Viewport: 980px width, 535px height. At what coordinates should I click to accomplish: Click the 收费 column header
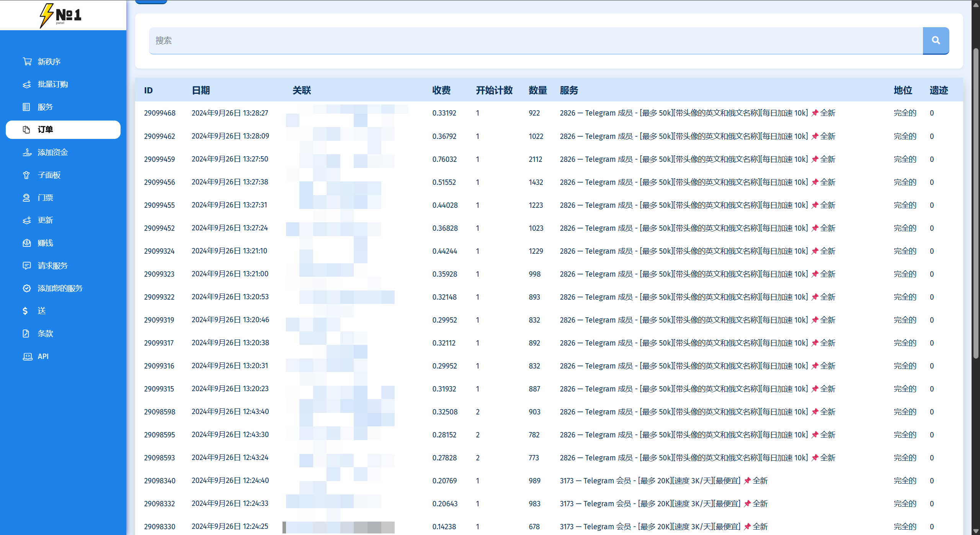pos(441,90)
